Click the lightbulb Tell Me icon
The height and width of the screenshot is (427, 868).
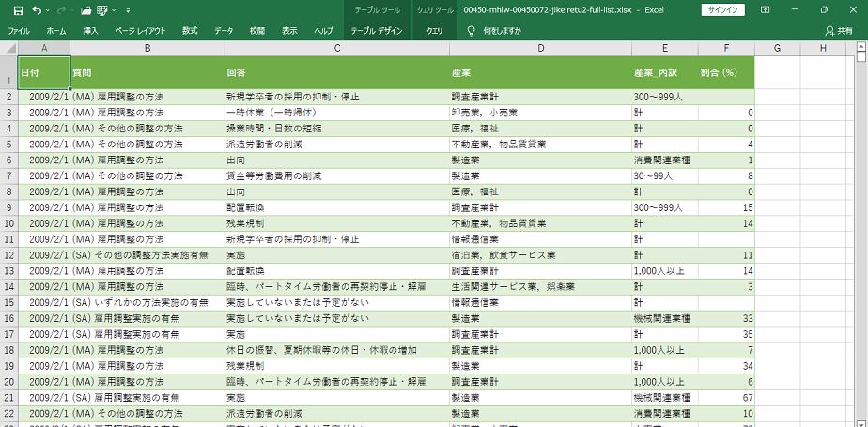click(x=471, y=31)
